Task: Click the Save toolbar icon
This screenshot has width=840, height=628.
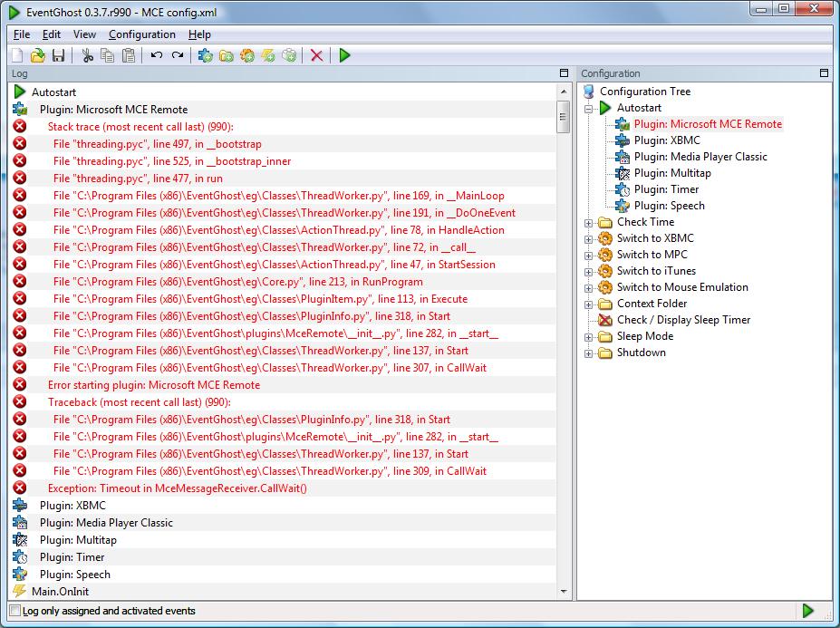Action: coord(58,55)
